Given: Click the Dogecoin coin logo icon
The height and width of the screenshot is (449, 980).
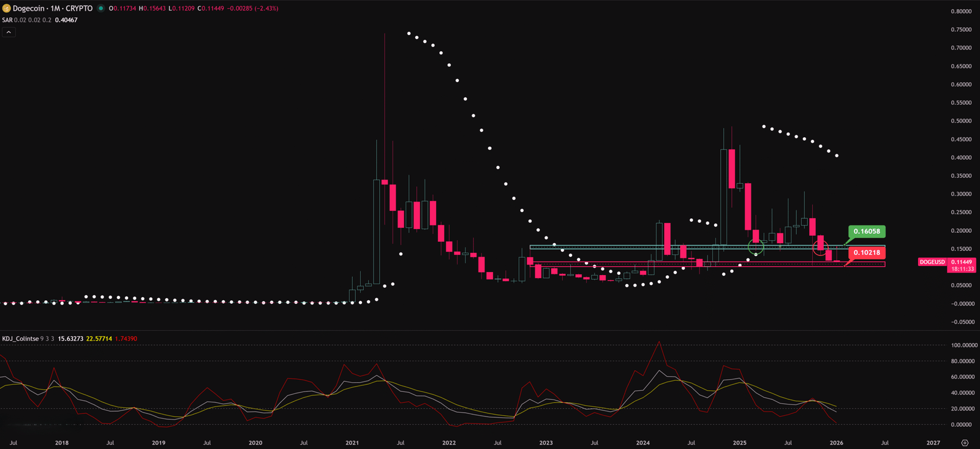Looking at the screenshot, I should click(7, 9).
